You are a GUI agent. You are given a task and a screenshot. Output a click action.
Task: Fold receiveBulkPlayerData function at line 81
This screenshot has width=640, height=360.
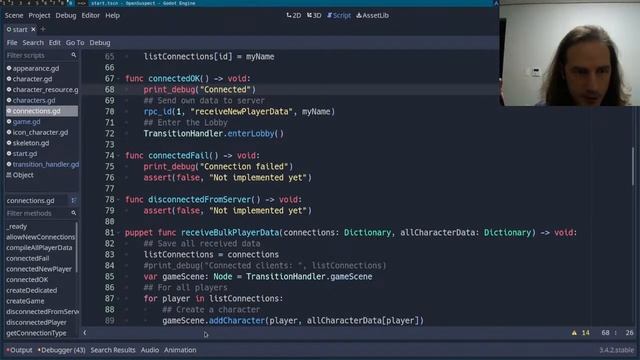[119, 233]
